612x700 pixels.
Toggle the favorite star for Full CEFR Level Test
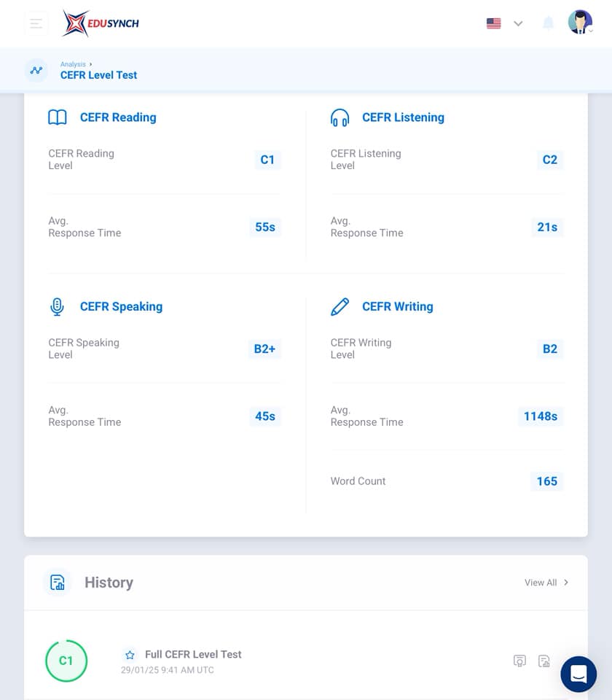[x=130, y=655]
